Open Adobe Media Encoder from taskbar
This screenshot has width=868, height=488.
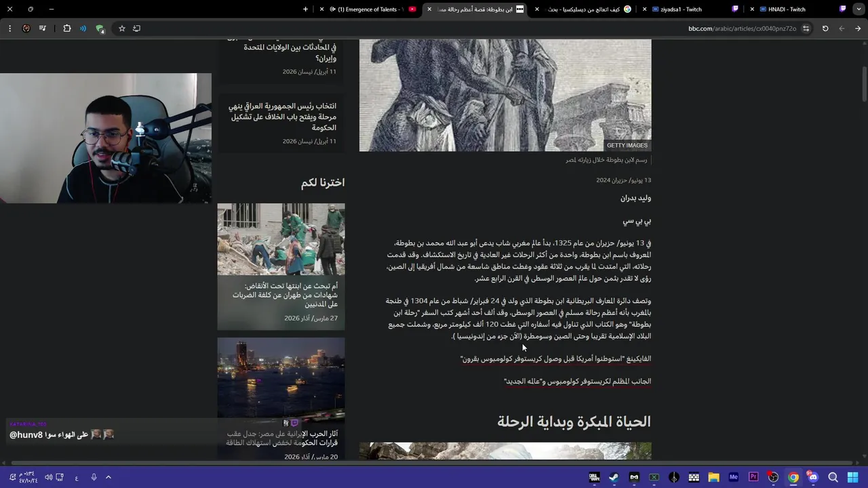coord(734,477)
